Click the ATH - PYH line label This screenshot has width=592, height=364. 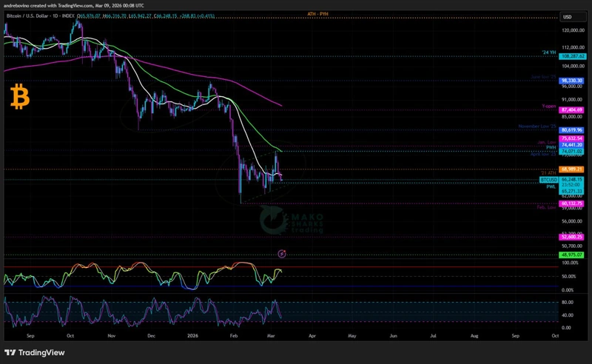[317, 14]
